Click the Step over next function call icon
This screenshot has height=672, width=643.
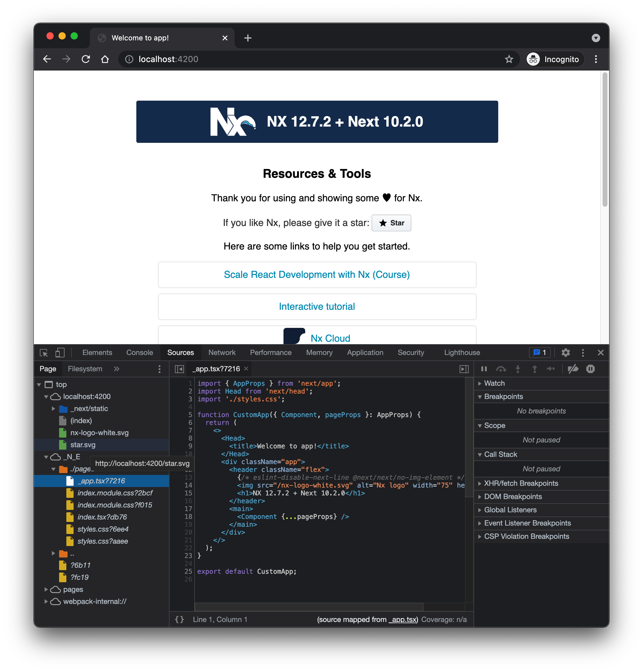pyautogui.click(x=501, y=369)
